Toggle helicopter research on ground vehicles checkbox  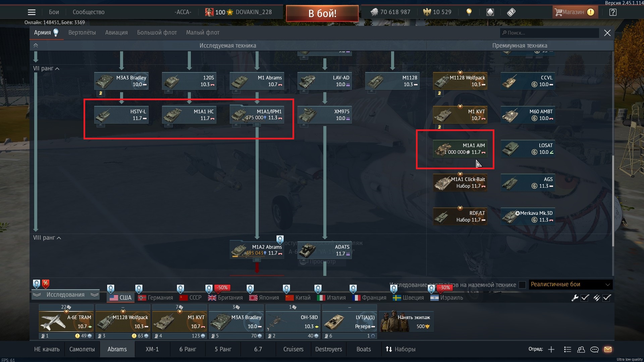pos(522,285)
